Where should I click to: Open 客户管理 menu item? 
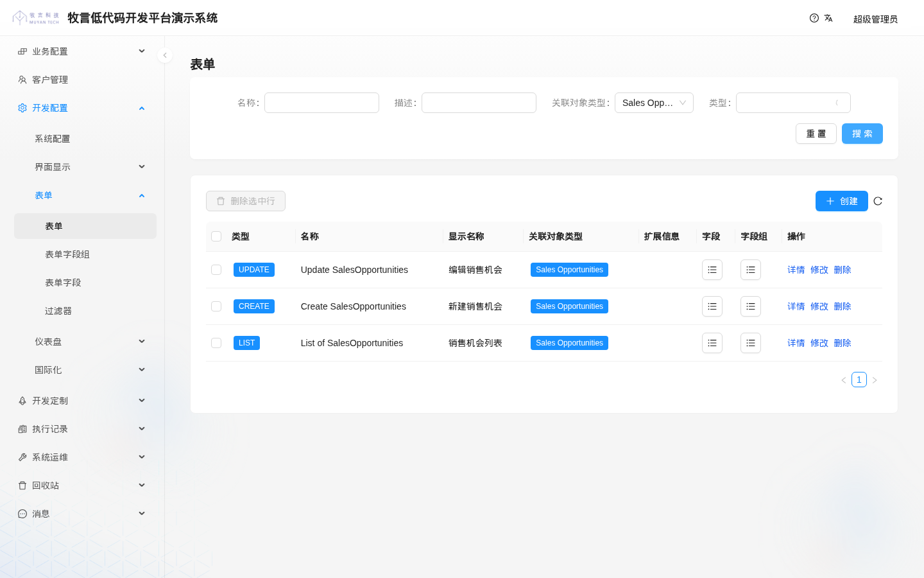tap(85, 80)
